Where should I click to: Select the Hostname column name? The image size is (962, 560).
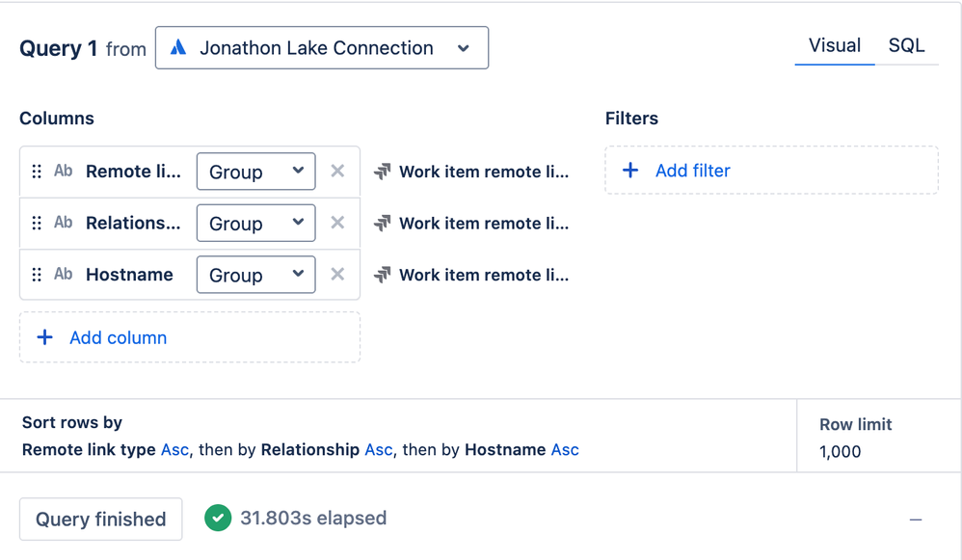[129, 274]
